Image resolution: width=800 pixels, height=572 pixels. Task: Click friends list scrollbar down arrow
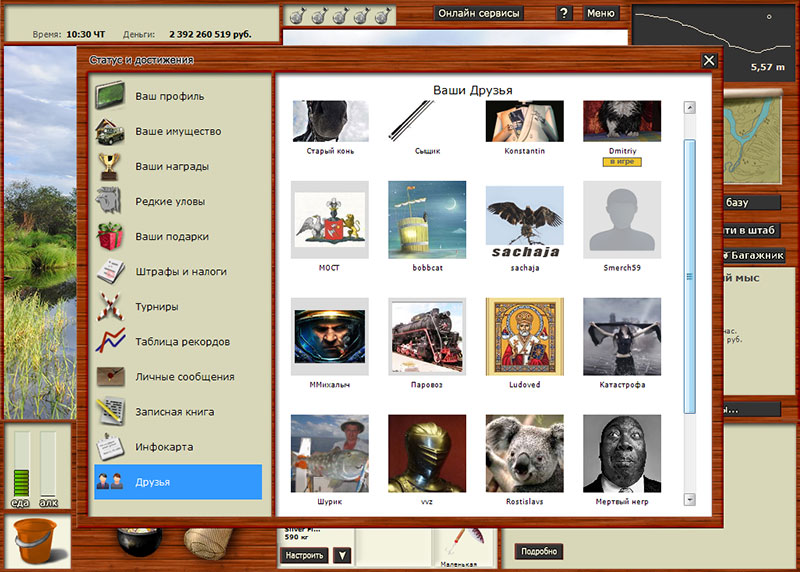pyautogui.click(x=690, y=499)
